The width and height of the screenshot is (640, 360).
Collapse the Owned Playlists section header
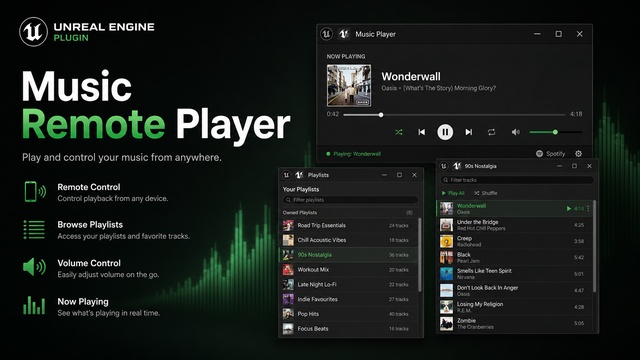[x=348, y=213]
